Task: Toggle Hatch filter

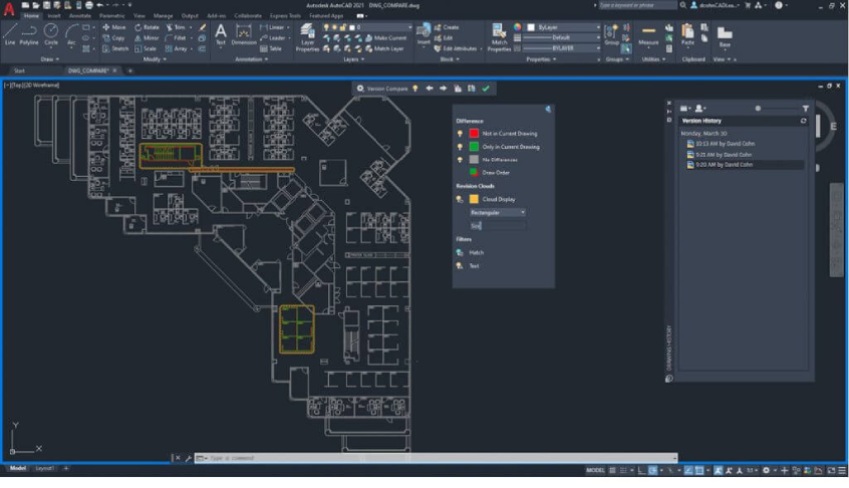Action: click(460, 252)
